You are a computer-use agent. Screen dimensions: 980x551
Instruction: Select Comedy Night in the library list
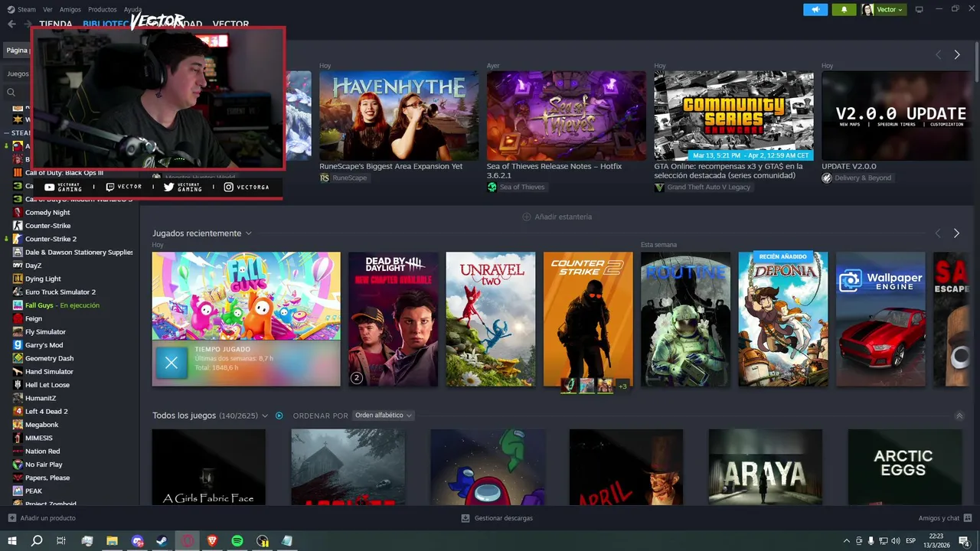click(47, 213)
